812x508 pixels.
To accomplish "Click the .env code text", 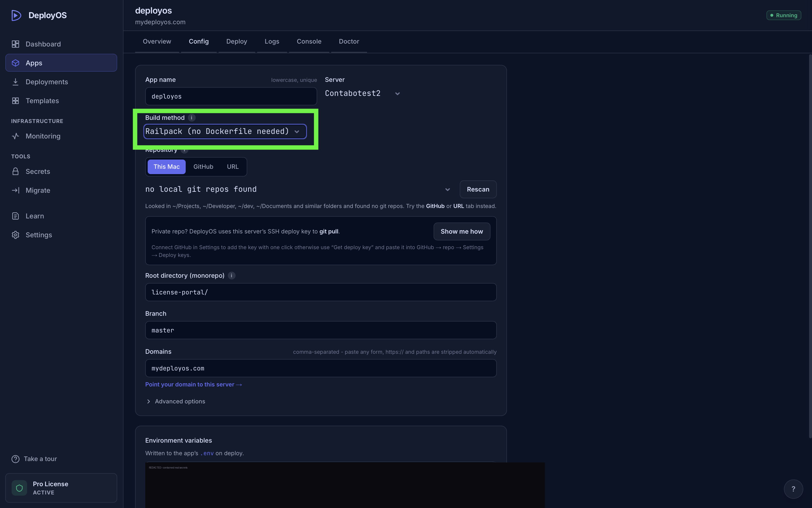I will [x=207, y=453].
